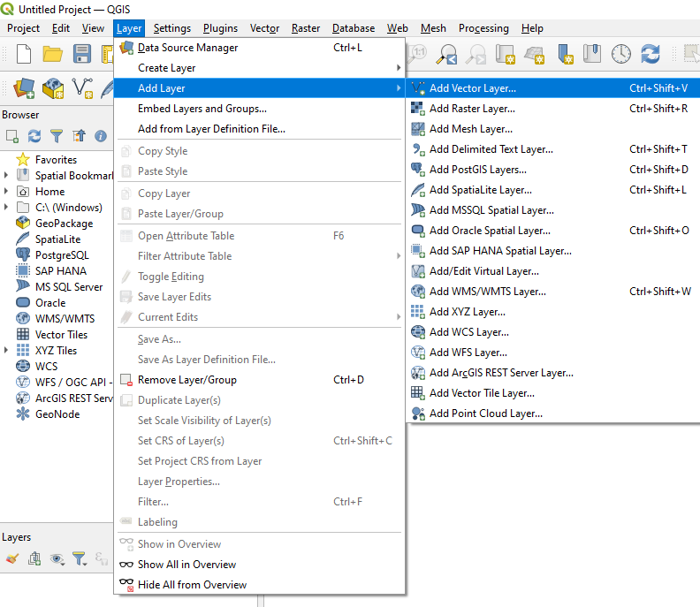
Task: Select Add from Layer Definition File...
Action: pyautogui.click(x=259, y=129)
